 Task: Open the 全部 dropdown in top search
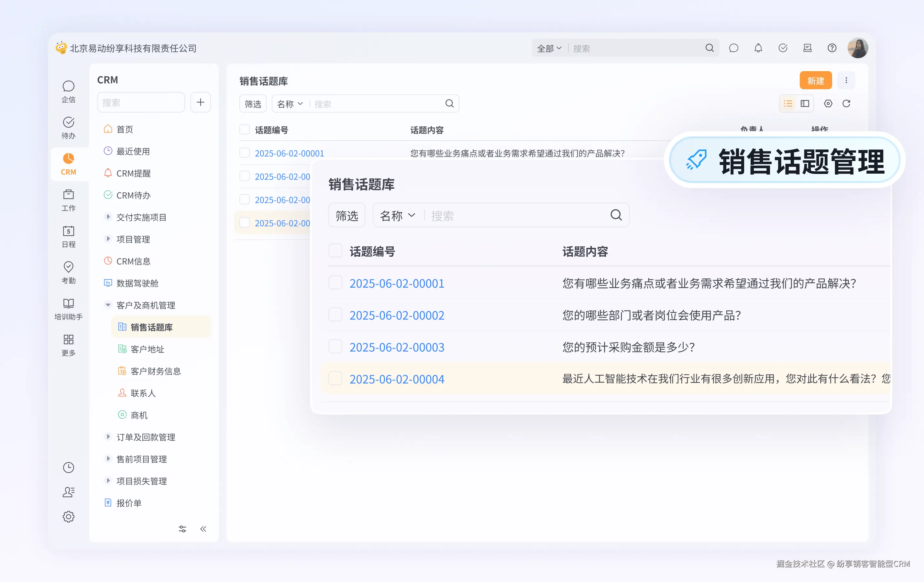549,48
